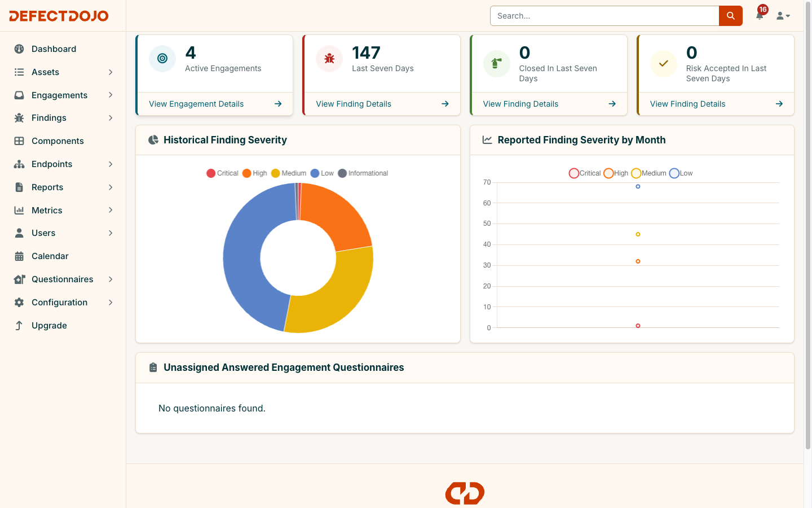Click the Calendar icon in sidebar
This screenshot has width=812, height=508.
tap(19, 256)
